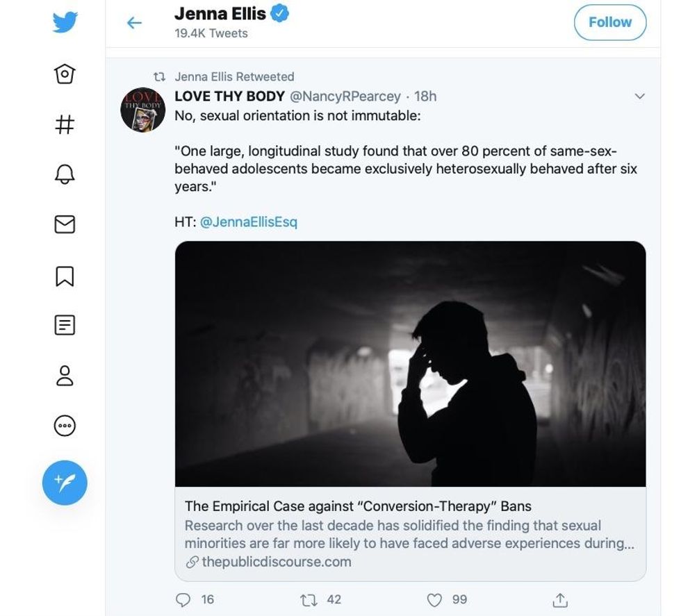
Task: Reply to the tweet with 16 comments
Action: coord(184,599)
